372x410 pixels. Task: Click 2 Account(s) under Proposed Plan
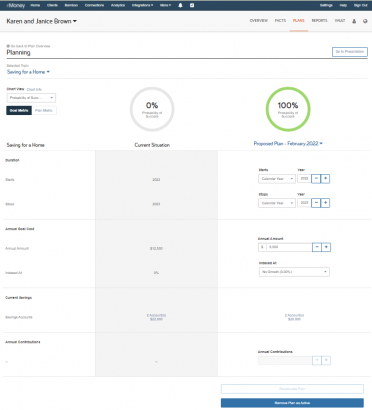pyautogui.click(x=294, y=315)
